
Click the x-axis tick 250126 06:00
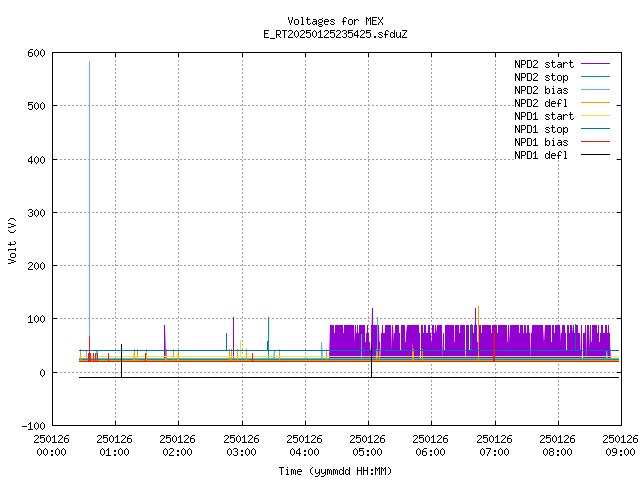(x=431, y=446)
